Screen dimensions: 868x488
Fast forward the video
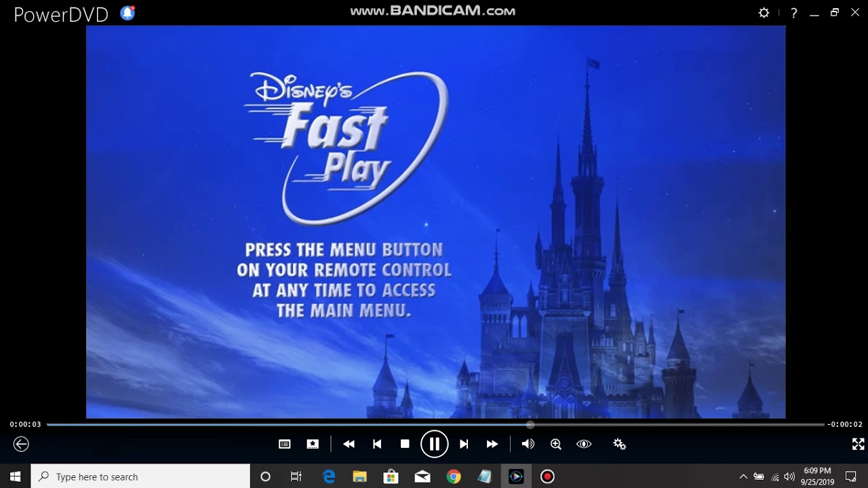[492, 444]
